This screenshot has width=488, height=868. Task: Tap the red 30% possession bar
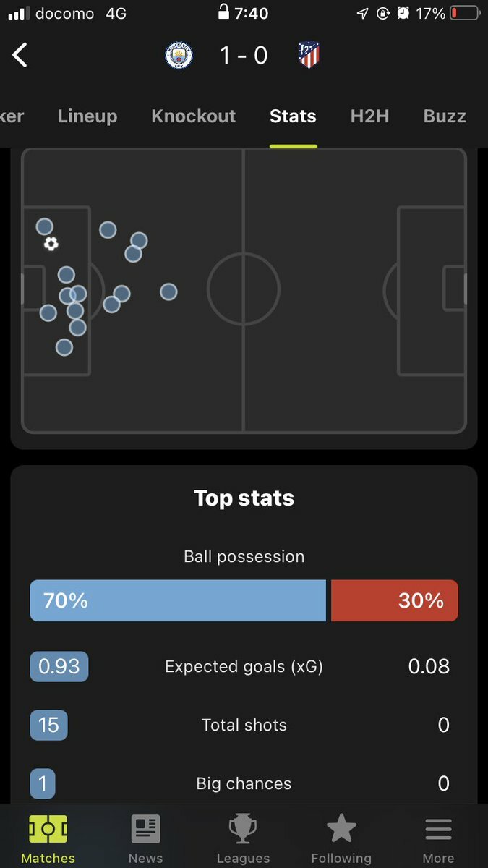click(x=395, y=600)
